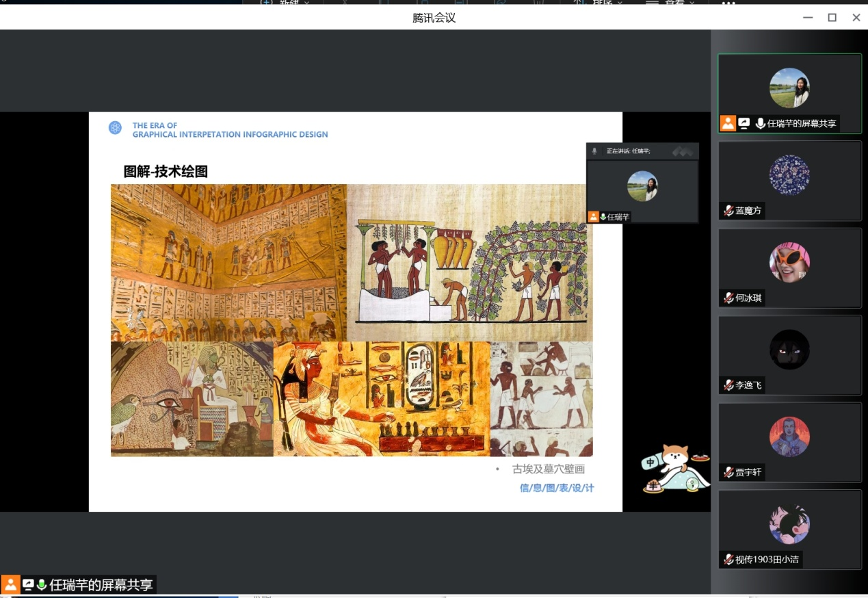
Task: Click the microphone icon in the floating speaker bar
Action: 594,151
